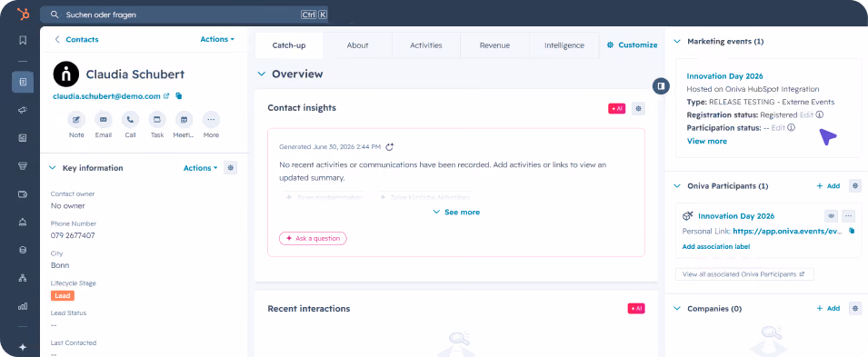
Task: Click the Call action icon
Action: coord(130,120)
